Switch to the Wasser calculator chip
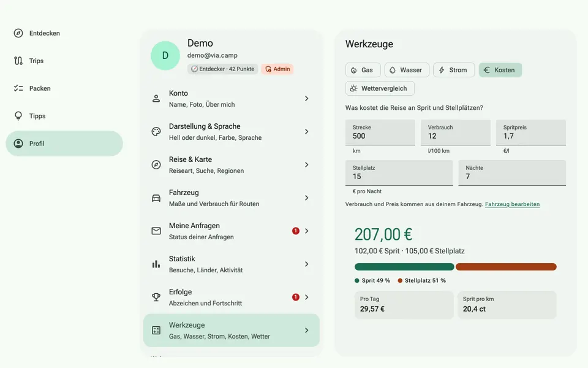Screen dimensions: 588x368 point(407,70)
